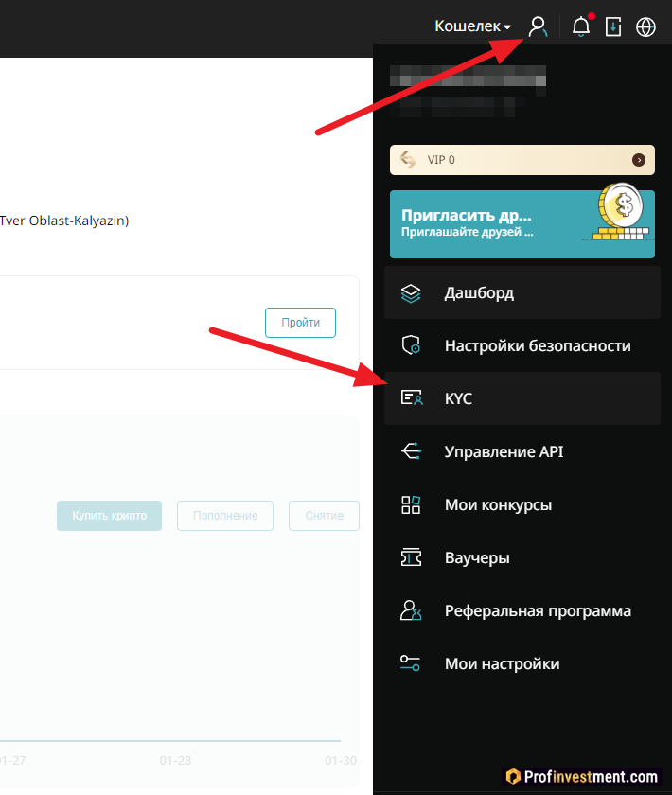
Task: Expand the Кошелек dropdown
Action: [472, 26]
